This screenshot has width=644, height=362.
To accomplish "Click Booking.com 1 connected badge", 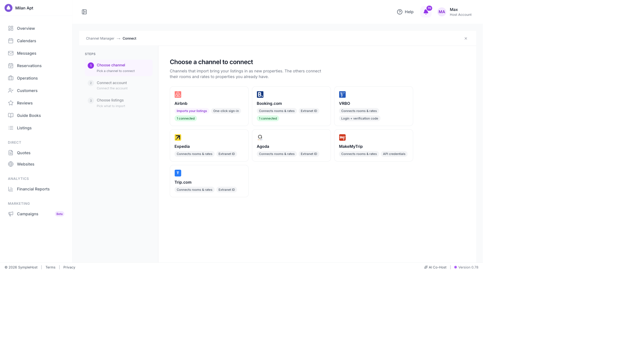I will click(x=268, y=118).
